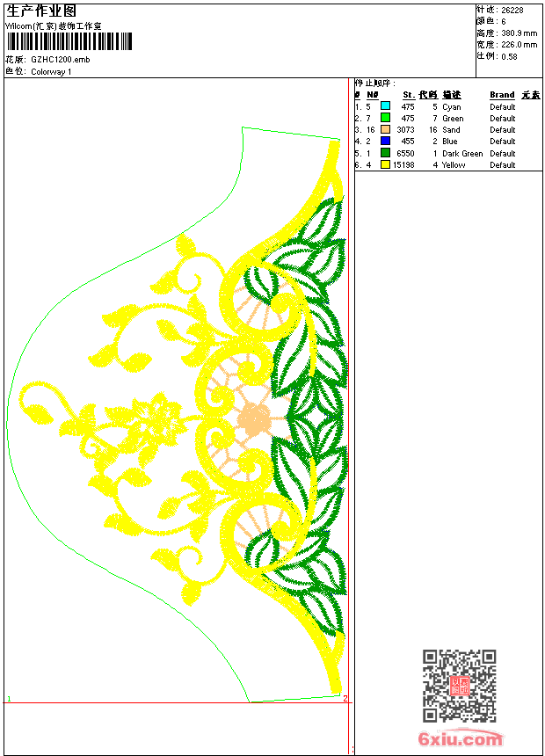Click 'Default' brand in the Yellow row
Image resolution: width=545 pixels, height=756 pixels.
point(503,165)
